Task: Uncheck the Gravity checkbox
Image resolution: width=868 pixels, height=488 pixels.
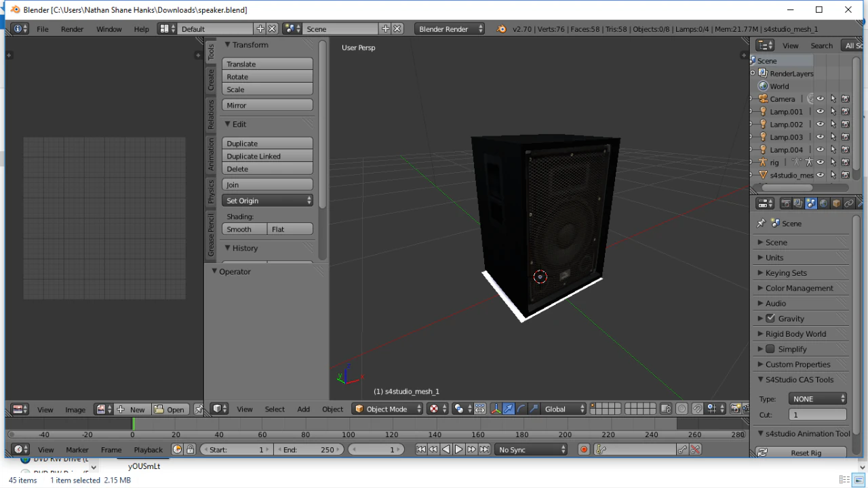Action: [x=770, y=319]
